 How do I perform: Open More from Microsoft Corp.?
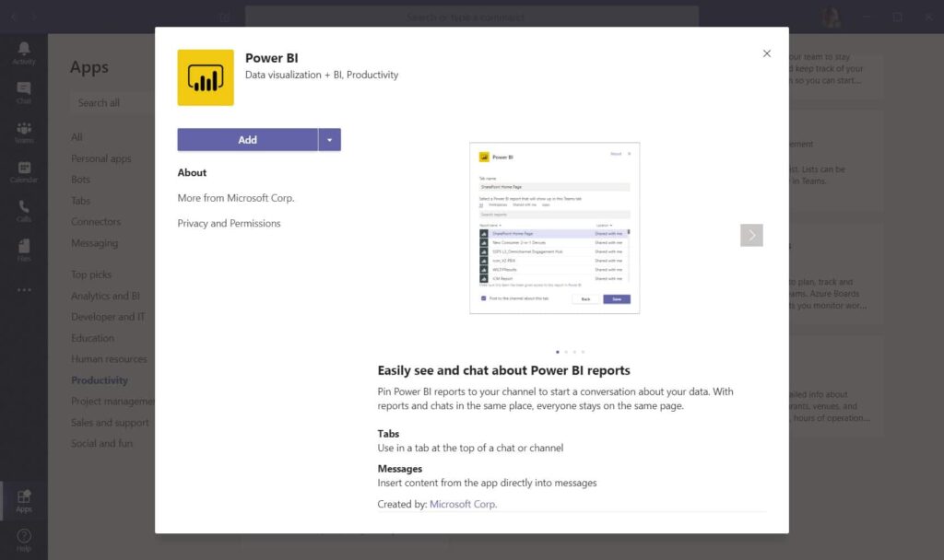pos(236,198)
